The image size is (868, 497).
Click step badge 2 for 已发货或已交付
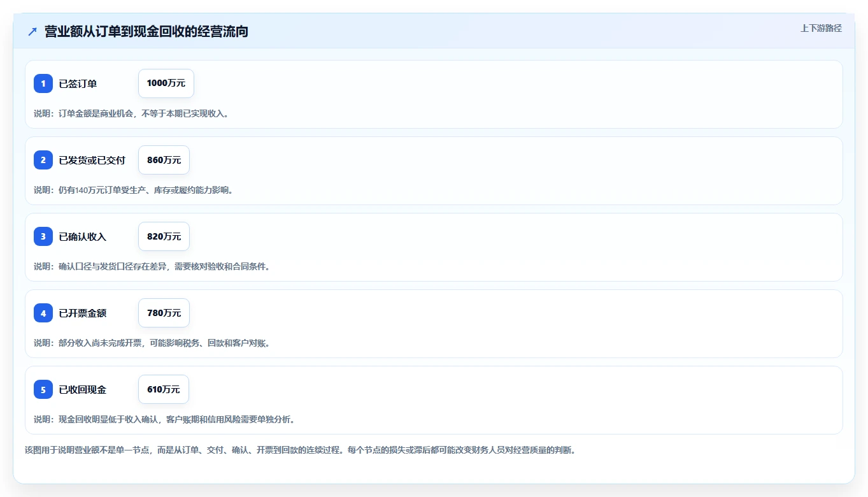43,160
